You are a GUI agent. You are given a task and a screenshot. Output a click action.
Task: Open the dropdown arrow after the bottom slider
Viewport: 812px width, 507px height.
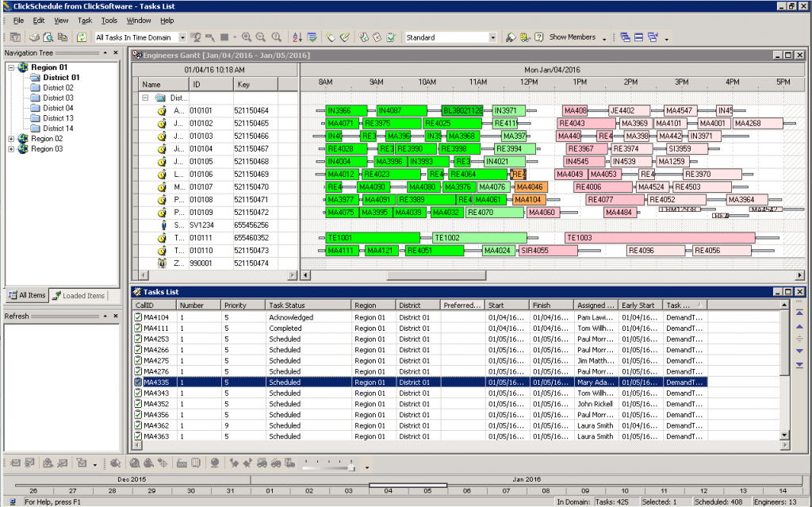pyautogui.click(x=367, y=467)
